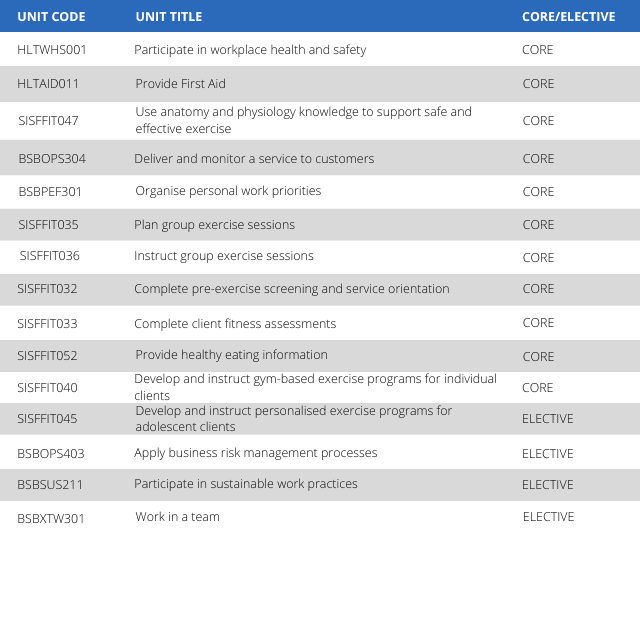Click 'Instruct group exercise sessions' title
The image size is (640, 640).
point(224,256)
